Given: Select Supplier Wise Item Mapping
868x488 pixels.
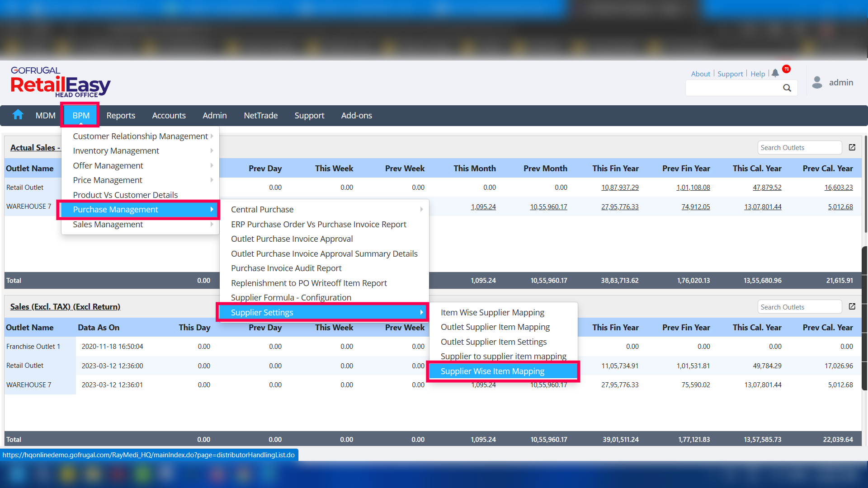Looking at the screenshot, I should point(492,371).
